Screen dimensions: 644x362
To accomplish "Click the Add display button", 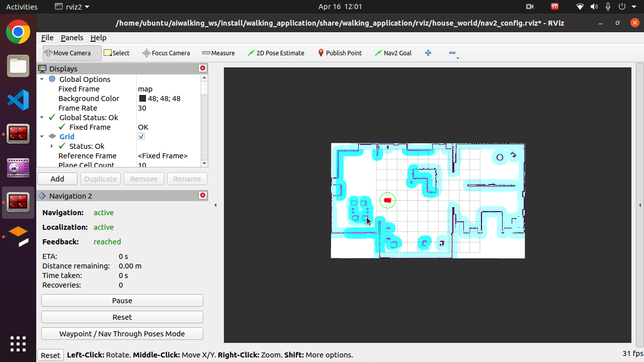I will click(57, 178).
